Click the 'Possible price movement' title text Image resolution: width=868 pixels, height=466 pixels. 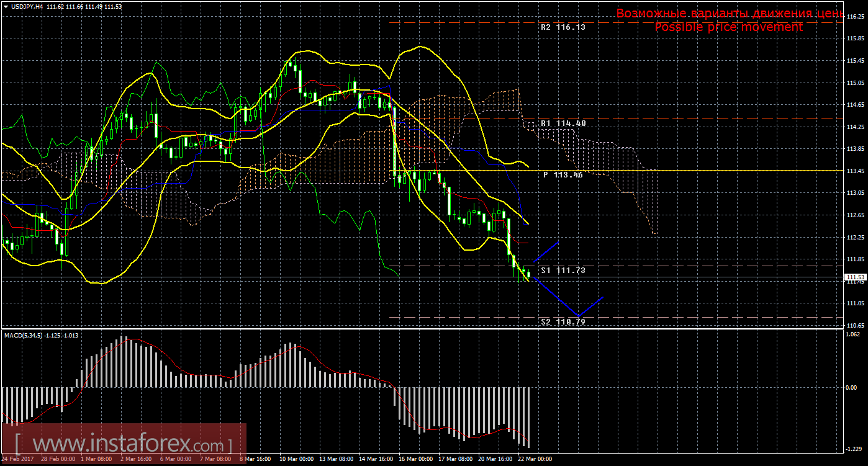pyautogui.click(x=728, y=27)
